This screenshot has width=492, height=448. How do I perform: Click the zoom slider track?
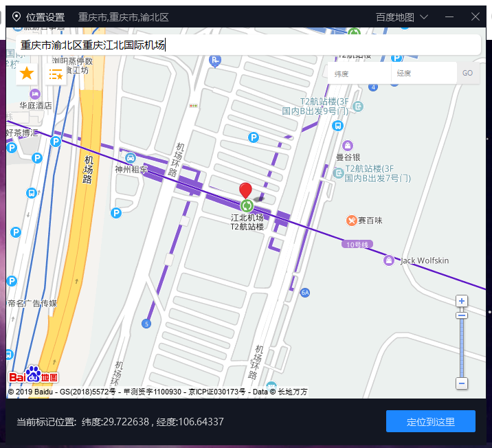(462, 348)
